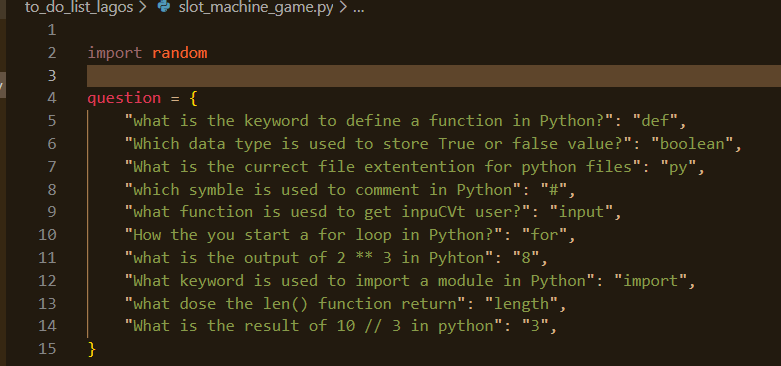Click line number 1 in gutter
The image size is (781, 366).
tap(52, 30)
